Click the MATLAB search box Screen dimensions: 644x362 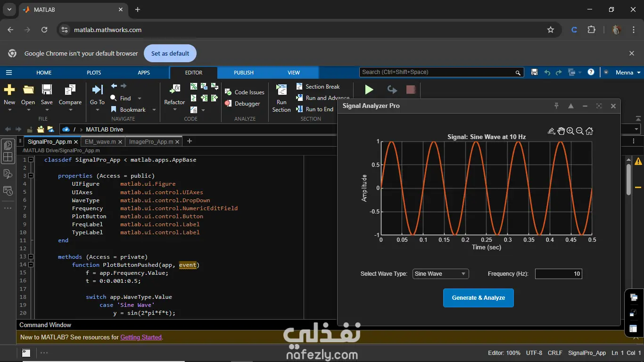(442, 72)
